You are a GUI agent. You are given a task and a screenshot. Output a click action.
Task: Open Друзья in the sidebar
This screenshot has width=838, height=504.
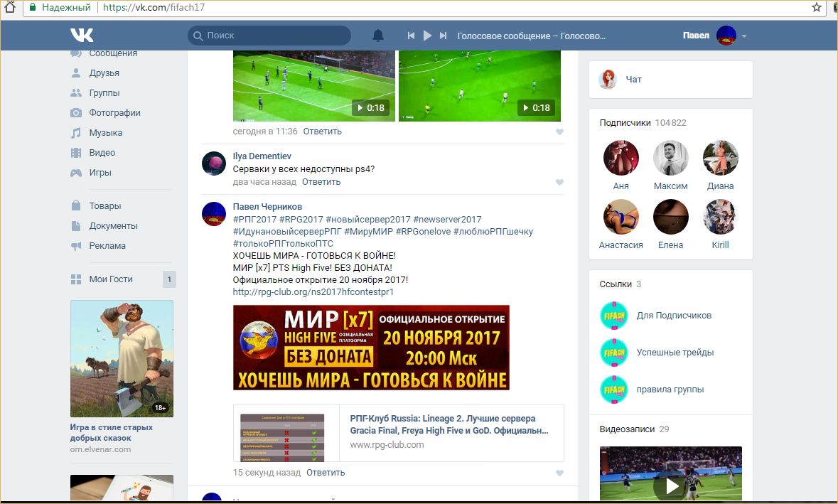tap(104, 73)
